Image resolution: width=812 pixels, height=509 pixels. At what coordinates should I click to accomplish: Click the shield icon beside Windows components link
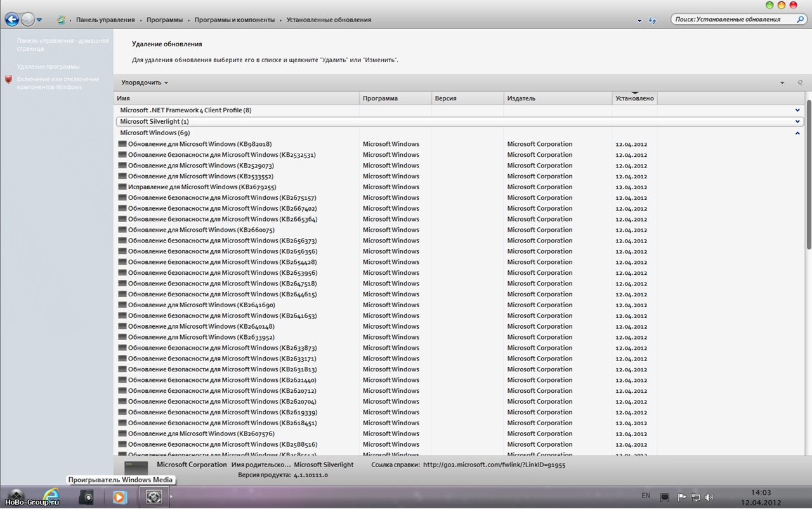[8, 79]
